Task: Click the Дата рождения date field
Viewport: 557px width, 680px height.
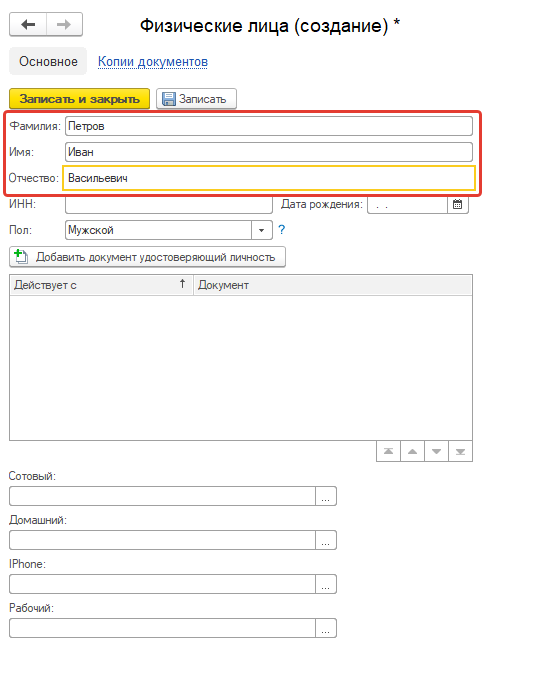Action: click(x=407, y=204)
